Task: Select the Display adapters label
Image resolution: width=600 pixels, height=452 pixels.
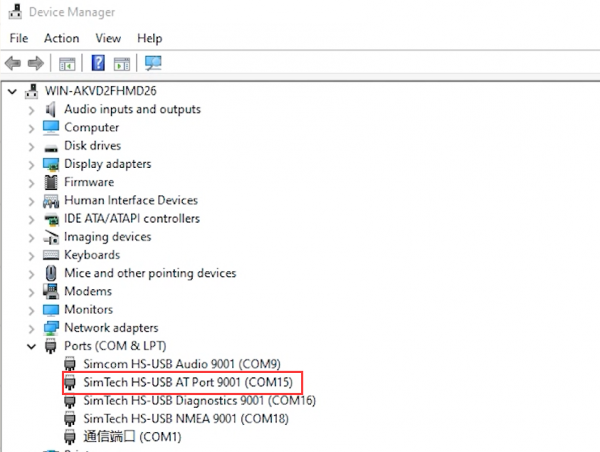Action: click(x=108, y=164)
